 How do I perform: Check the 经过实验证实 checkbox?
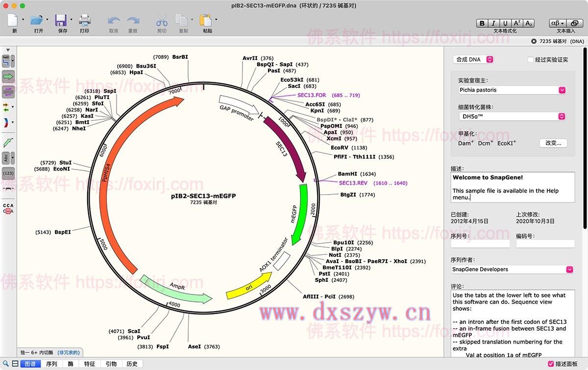[530, 60]
